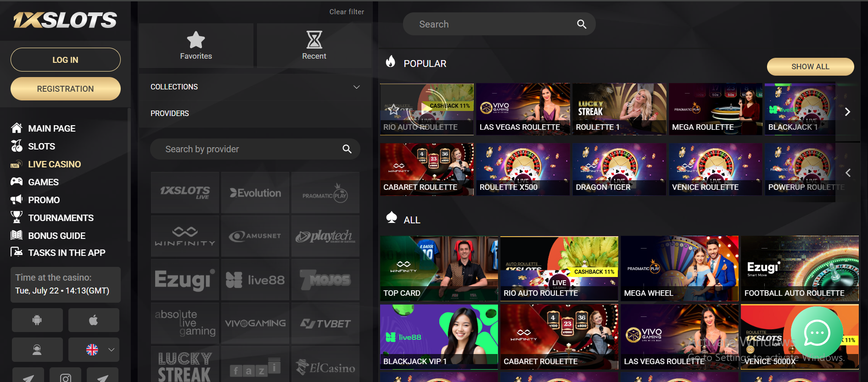Select Winfinity provider
868x382 pixels.
point(185,236)
